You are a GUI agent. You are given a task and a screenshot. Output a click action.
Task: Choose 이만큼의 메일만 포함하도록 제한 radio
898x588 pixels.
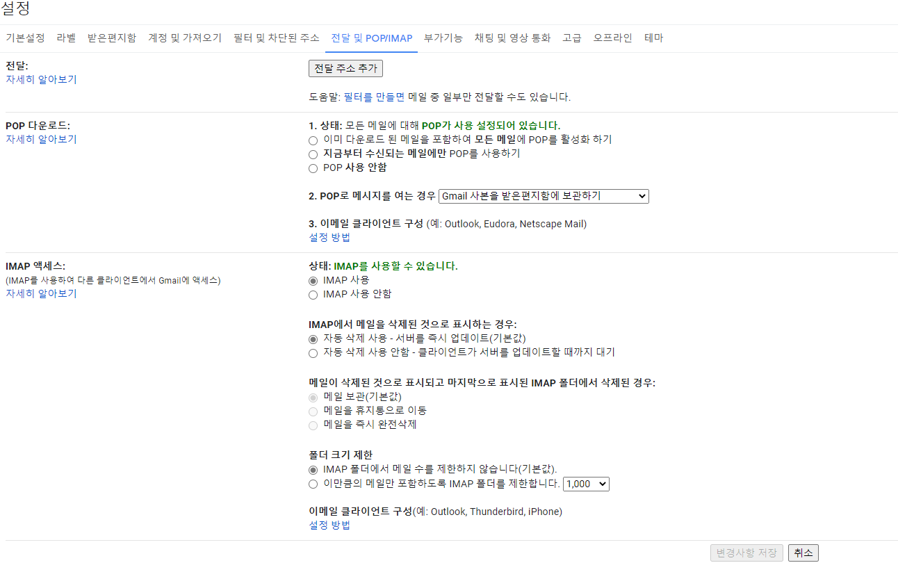coord(313,484)
